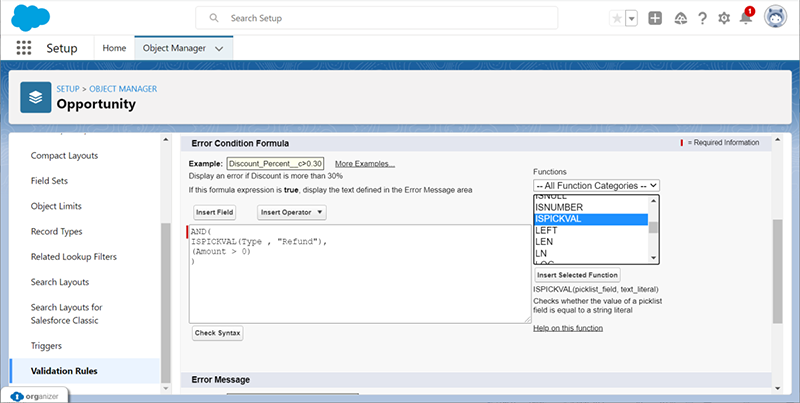Screen dimensions: 800x403
Task: Select LEN in the functions list
Action: click(591, 242)
